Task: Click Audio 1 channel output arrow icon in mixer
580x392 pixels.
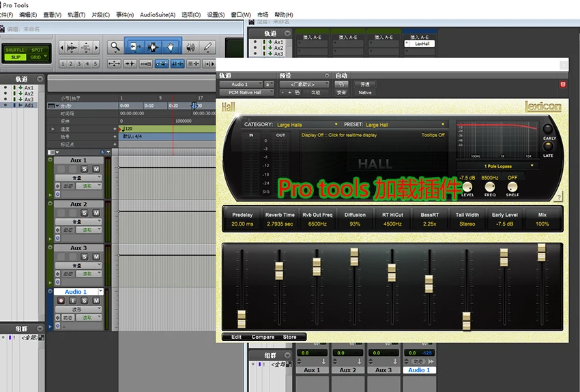Action: (x=431, y=361)
